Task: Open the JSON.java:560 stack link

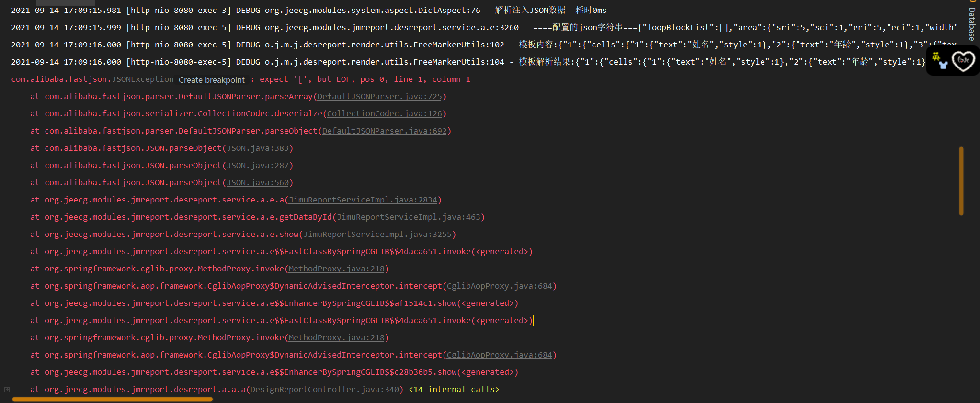Action: coord(258,183)
